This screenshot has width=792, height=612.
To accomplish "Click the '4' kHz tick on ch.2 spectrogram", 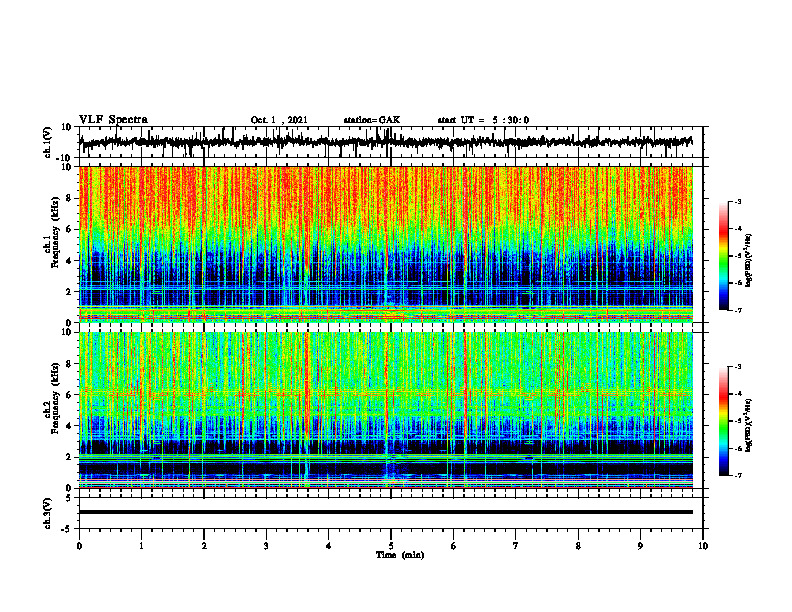I will click(x=70, y=426).
